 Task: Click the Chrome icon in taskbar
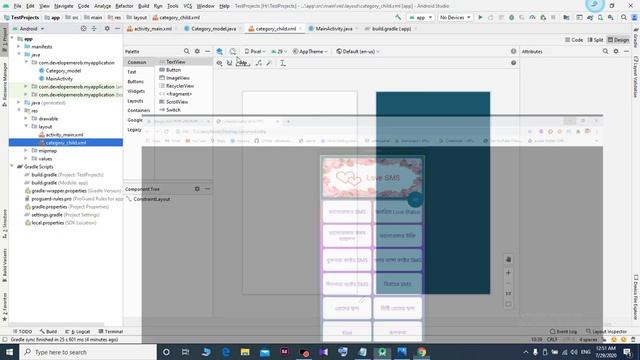(422, 352)
